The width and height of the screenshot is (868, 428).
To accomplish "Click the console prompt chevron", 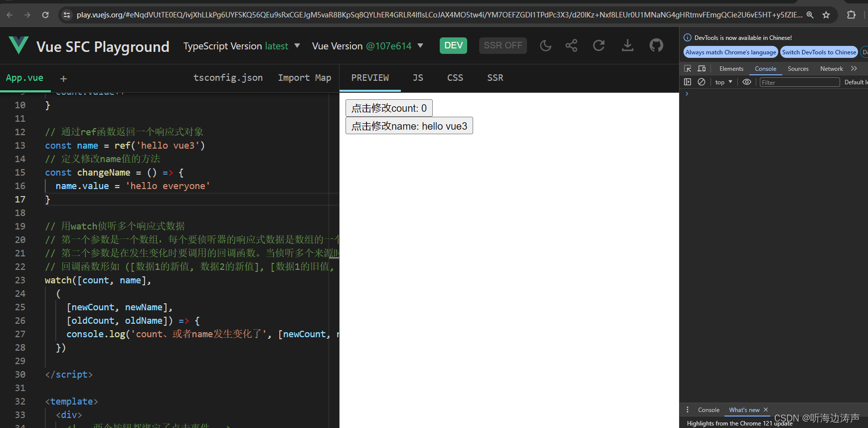I will pyautogui.click(x=687, y=94).
